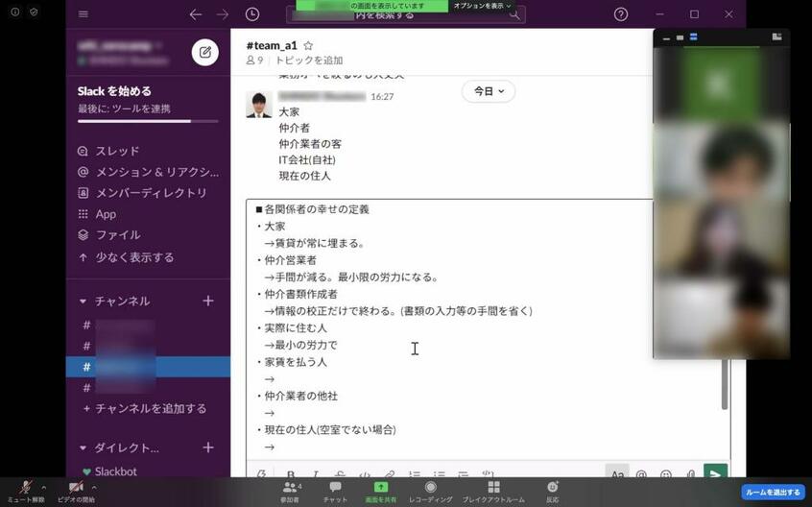Open メンション & リアクション in sidebar
The image size is (812, 507).
tap(148, 172)
